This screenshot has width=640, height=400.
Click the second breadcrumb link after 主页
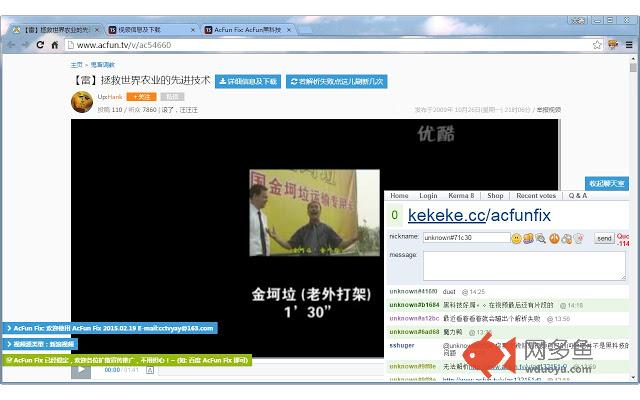tap(102, 65)
